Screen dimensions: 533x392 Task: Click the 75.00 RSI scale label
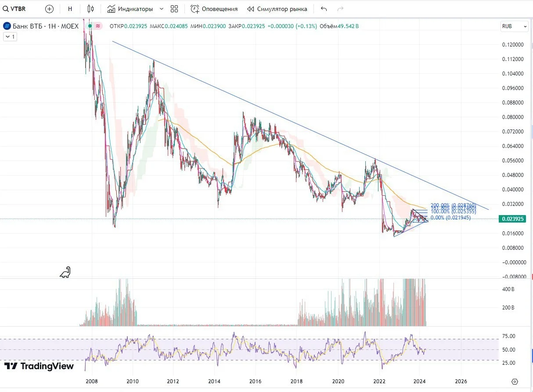click(508, 337)
